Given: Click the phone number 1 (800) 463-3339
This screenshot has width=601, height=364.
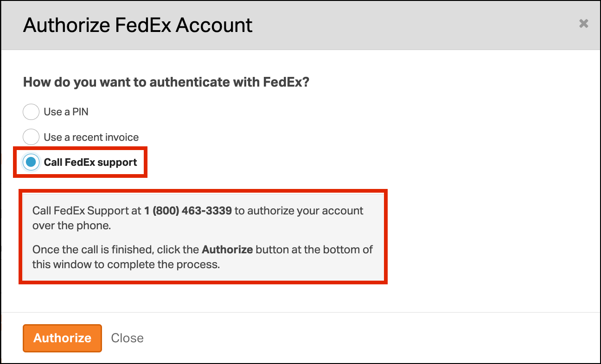Looking at the screenshot, I should 188,211.
